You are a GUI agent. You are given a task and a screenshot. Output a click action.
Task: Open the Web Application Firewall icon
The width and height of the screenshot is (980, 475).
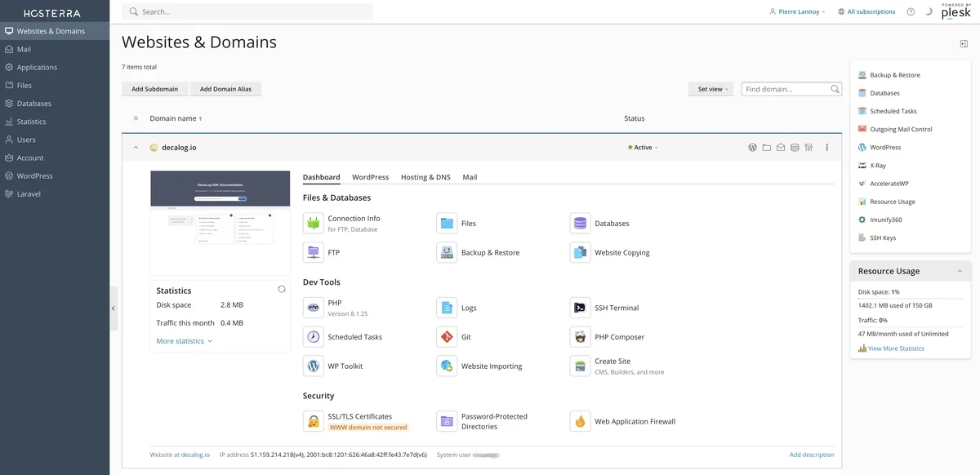[580, 421]
